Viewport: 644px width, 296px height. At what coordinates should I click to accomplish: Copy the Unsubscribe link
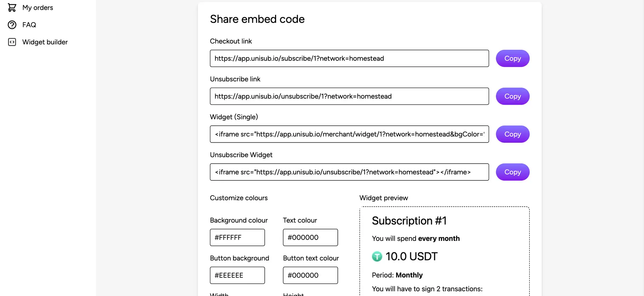[513, 96]
